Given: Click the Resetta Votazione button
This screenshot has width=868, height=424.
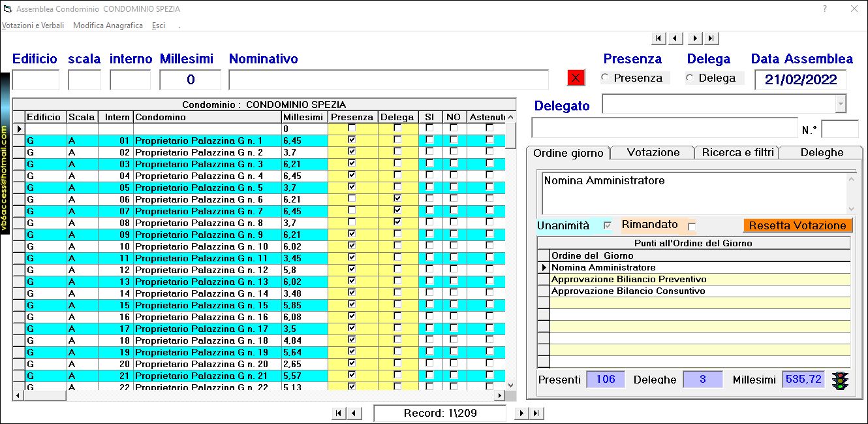Looking at the screenshot, I should pyautogui.click(x=798, y=225).
